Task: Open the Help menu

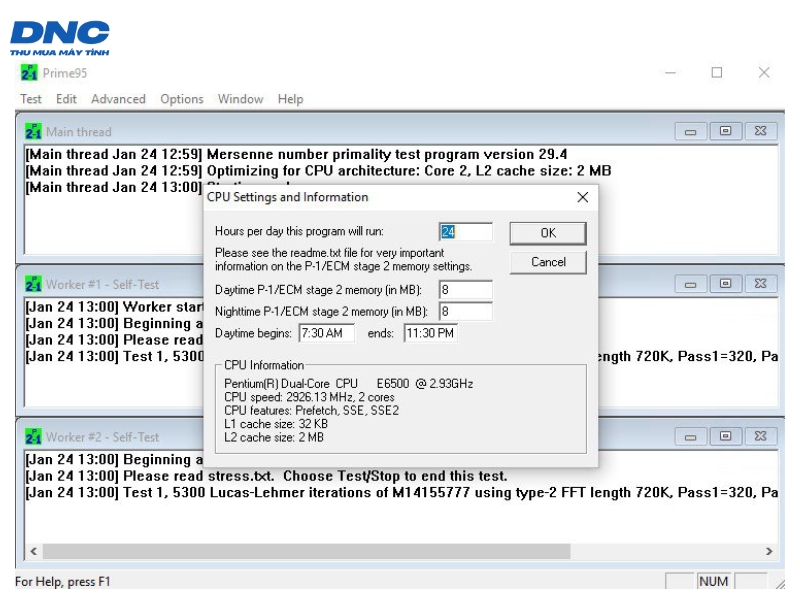Action: [290, 99]
